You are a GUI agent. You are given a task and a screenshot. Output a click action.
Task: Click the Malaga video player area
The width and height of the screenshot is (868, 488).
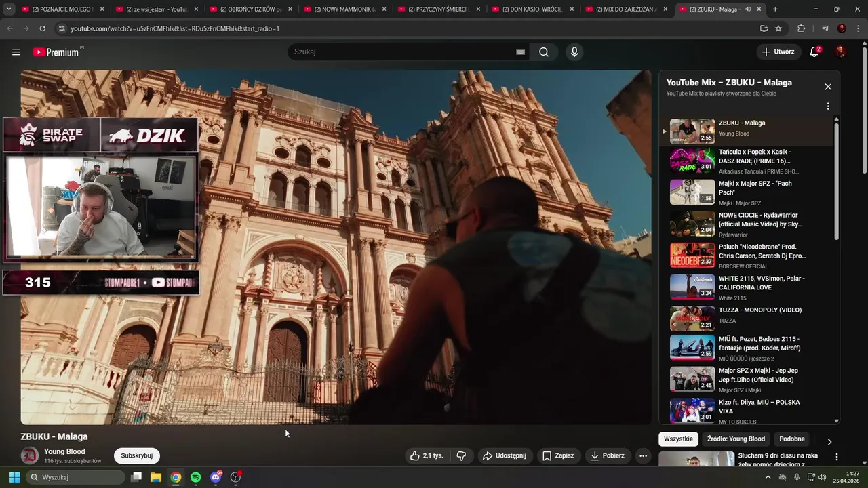tap(336, 247)
